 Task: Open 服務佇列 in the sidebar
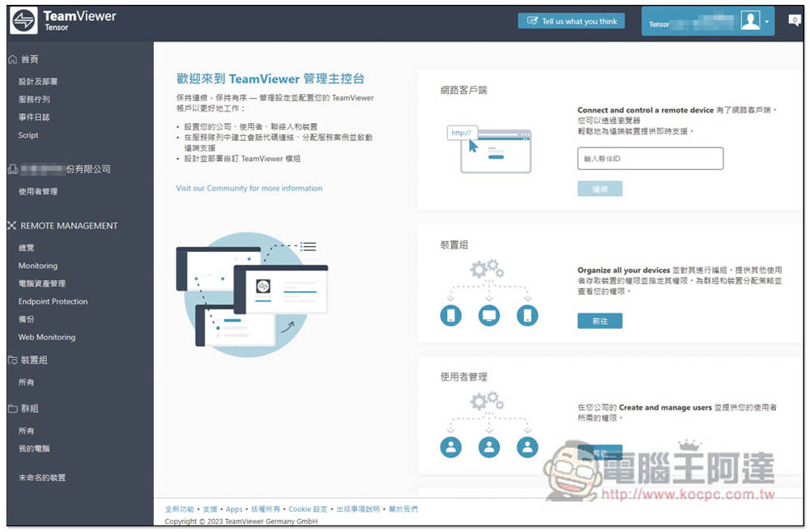34,99
